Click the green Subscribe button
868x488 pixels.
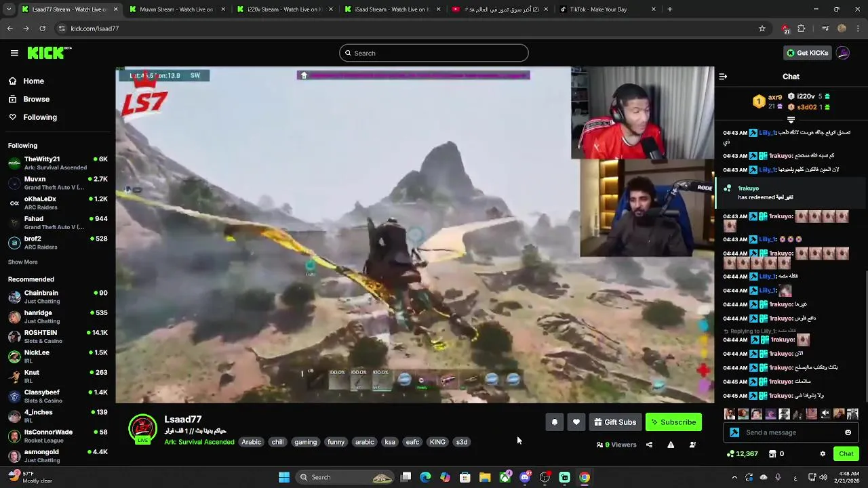tap(673, 422)
